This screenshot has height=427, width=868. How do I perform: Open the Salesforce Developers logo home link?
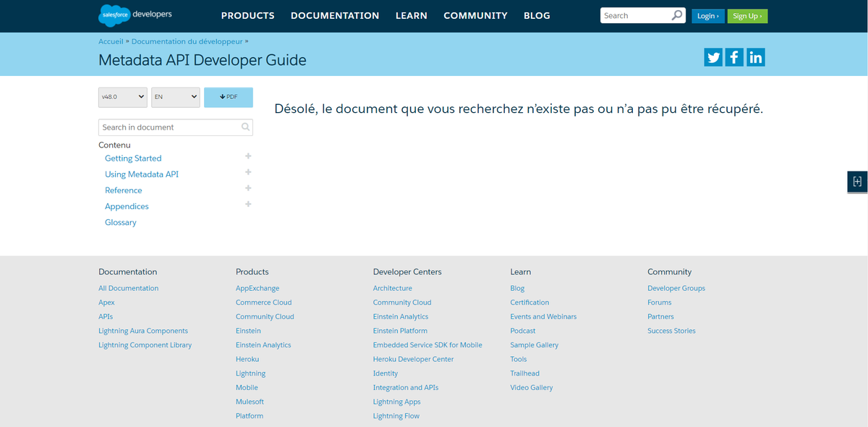[135, 14]
